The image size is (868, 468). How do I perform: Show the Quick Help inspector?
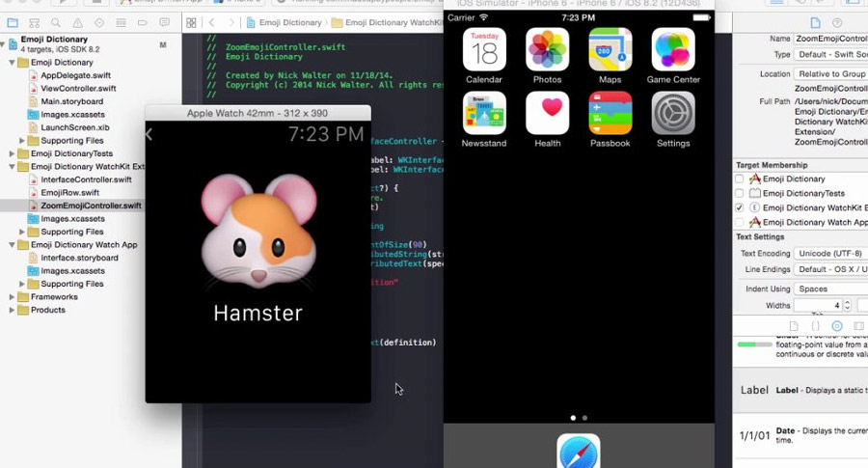point(837,23)
